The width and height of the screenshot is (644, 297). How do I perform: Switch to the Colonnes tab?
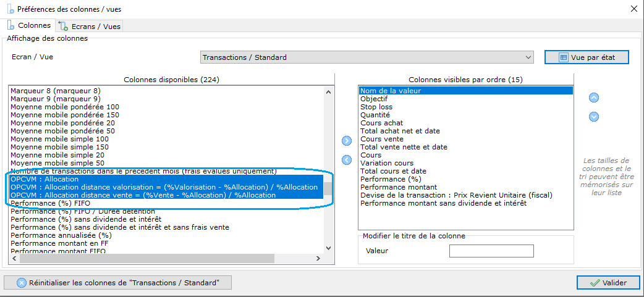29,25
